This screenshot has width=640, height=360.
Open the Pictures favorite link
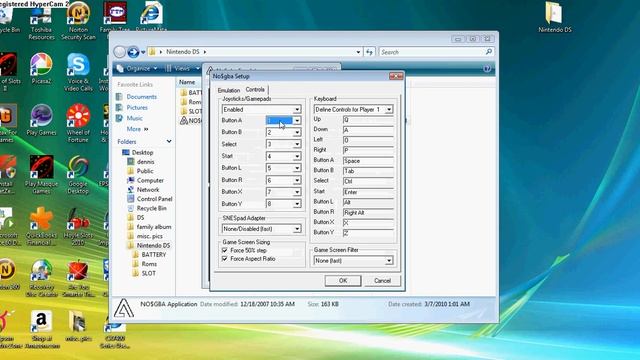[x=137, y=107]
